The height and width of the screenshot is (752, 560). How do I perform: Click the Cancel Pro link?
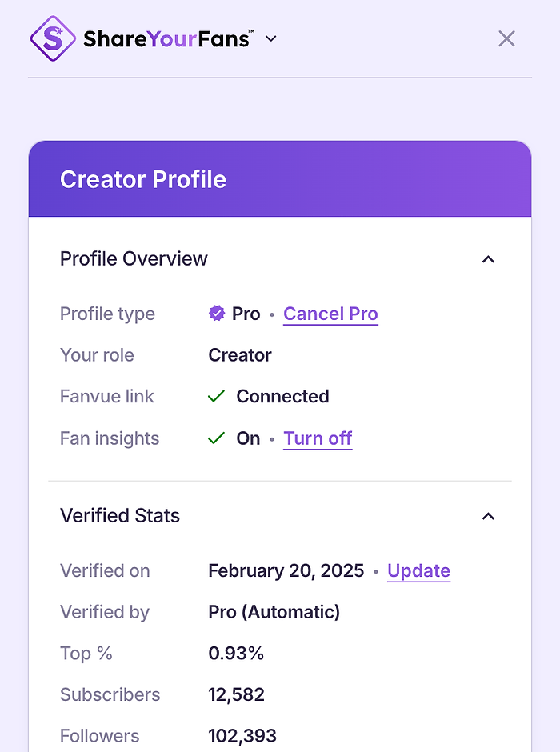click(x=330, y=314)
